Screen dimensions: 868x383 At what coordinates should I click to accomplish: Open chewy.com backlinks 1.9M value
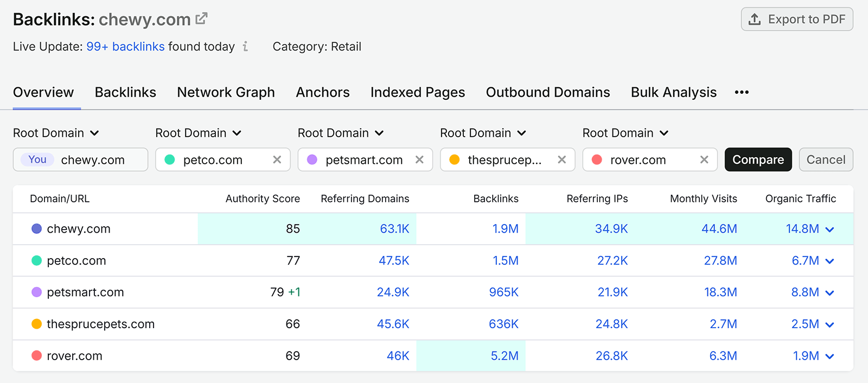pos(506,229)
